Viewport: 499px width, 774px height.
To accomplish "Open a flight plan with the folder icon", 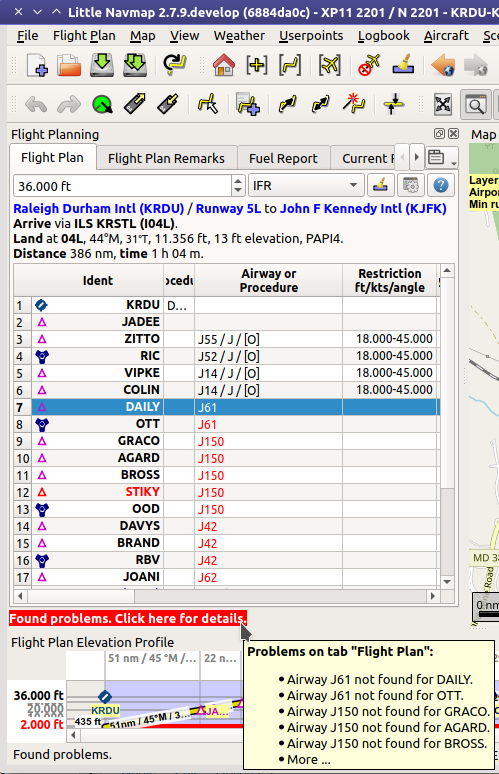I will (x=69, y=65).
